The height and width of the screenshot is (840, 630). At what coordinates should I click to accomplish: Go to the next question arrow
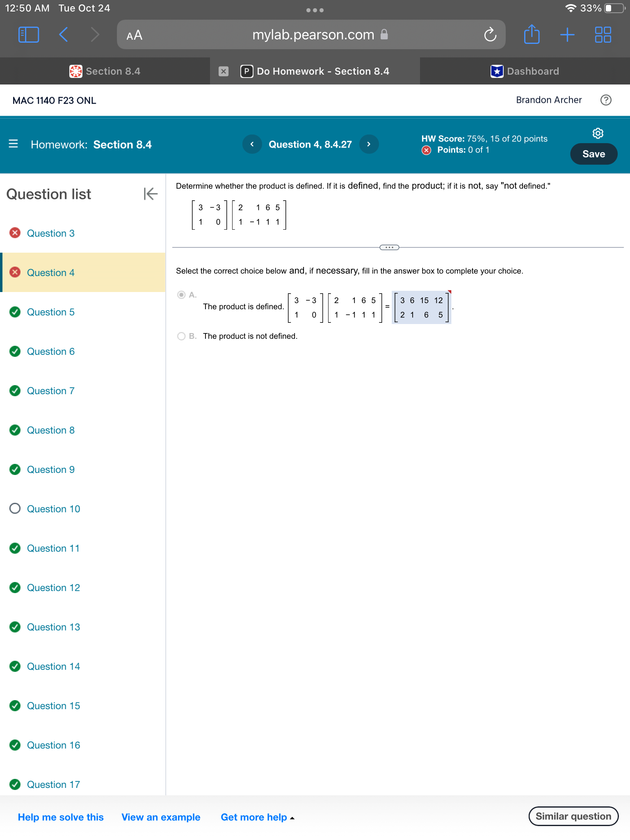369,144
